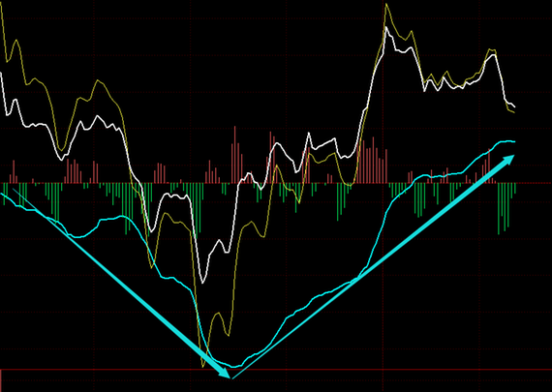
Task: Click the lowest trough of the yellow line
Action: point(203,366)
